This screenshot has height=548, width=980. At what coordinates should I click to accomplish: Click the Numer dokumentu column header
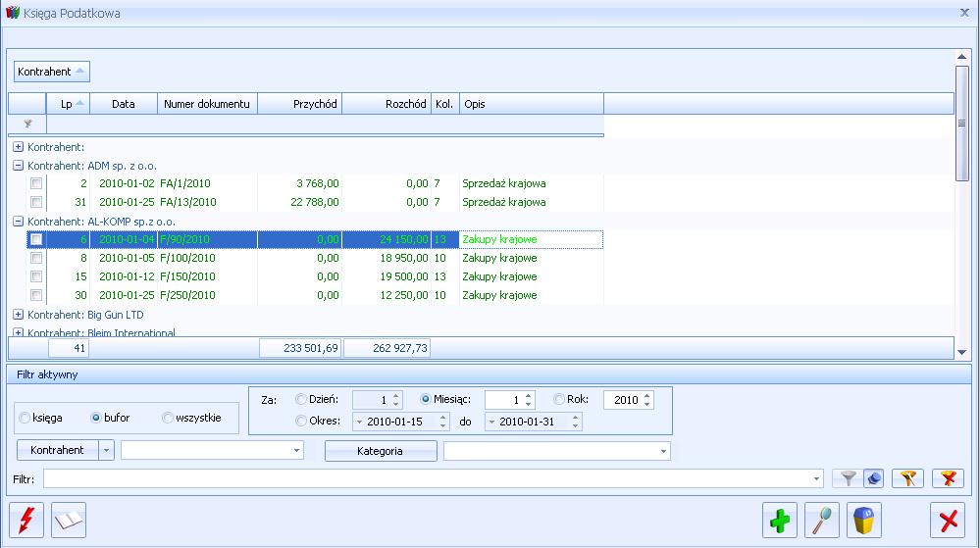pyautogui.click(x=207, y=104)
